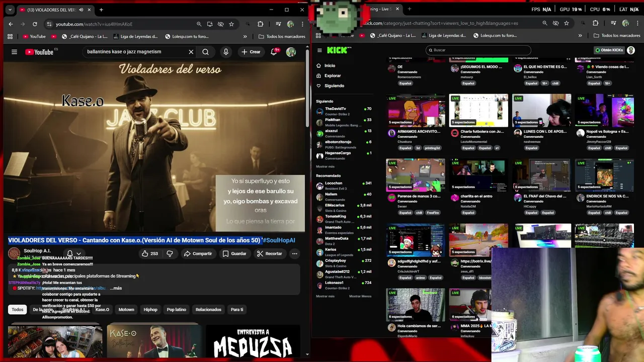Image resolution: width=644 pixels, height=362 pixels.
Task: Bookmark the Kick page with star
Action: coord(567,23)
